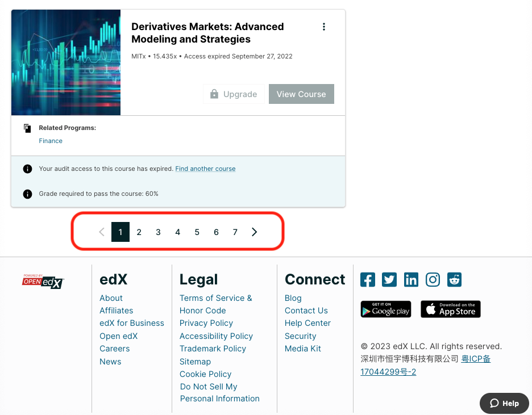Click the next page chevron arrow

[254, 232]
